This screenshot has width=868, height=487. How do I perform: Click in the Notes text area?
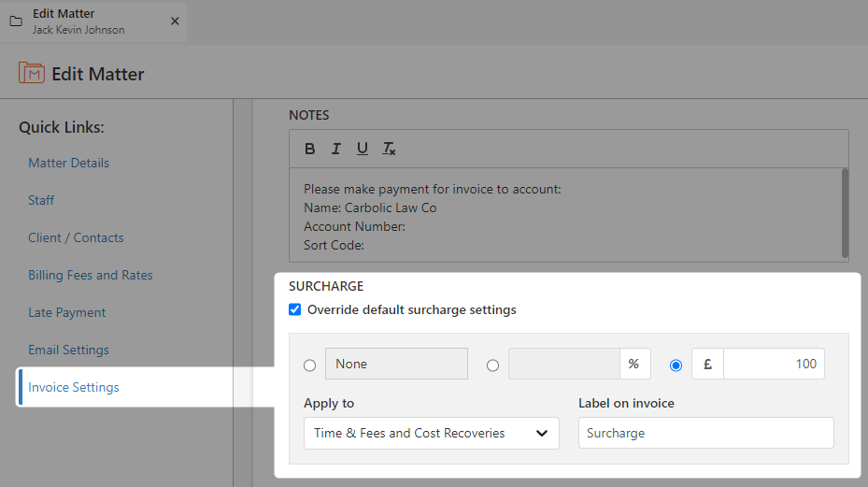[x=565, y=216]
